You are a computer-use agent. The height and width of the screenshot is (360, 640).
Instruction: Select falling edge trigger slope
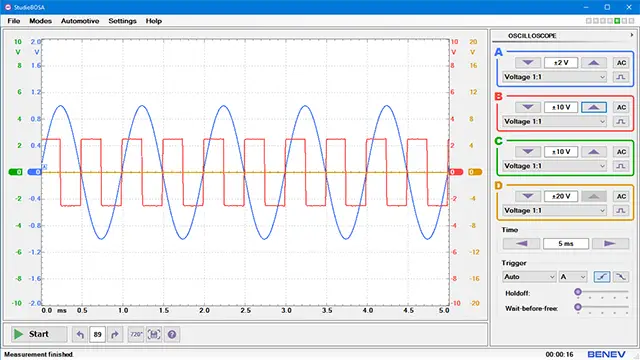coord(620,277)
